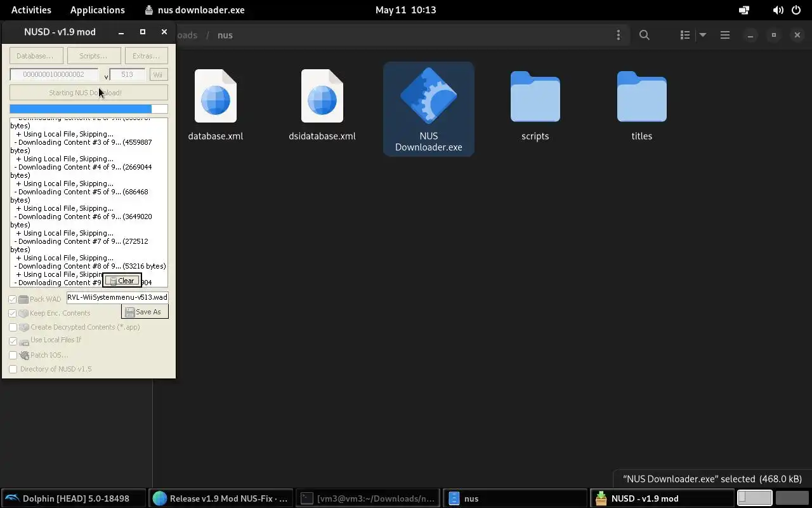Screen dimensions: 812x508
Task: Switch to the first workspace thumbnail
Action: click(754, 498)
